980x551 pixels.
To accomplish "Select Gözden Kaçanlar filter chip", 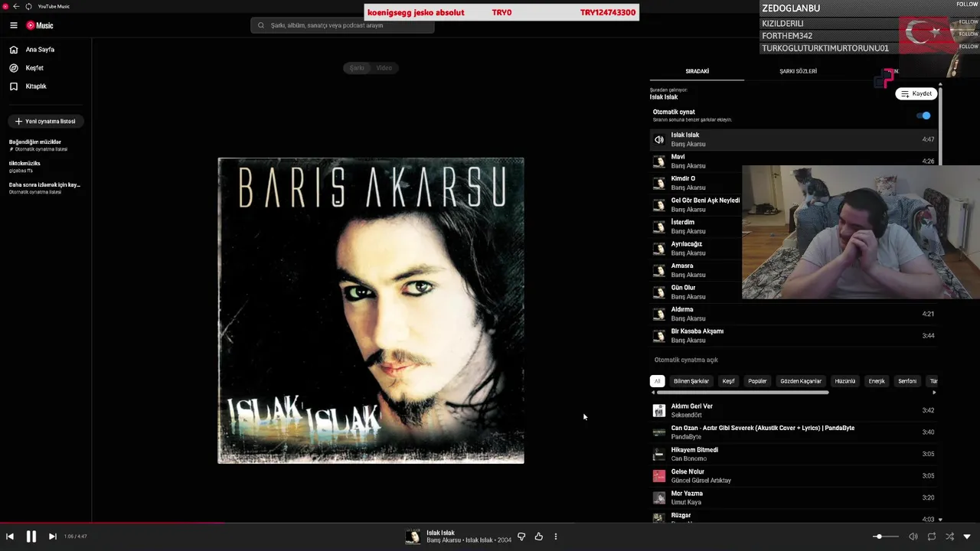I will [801, 381].
